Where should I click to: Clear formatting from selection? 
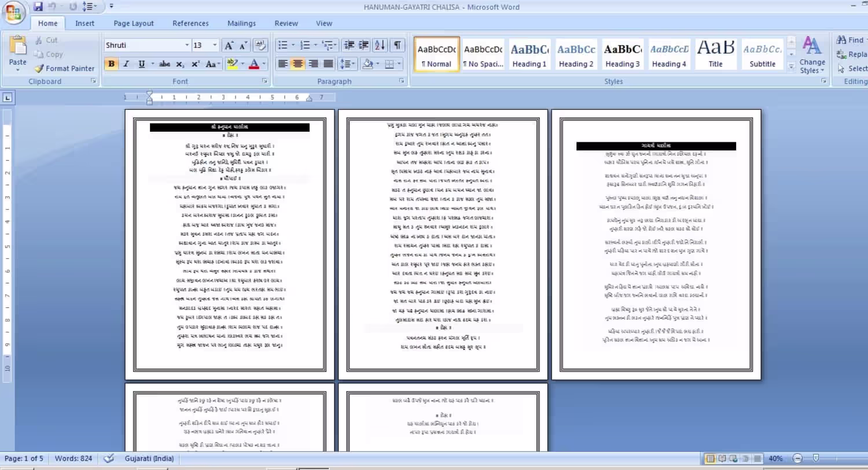[260, 45]
